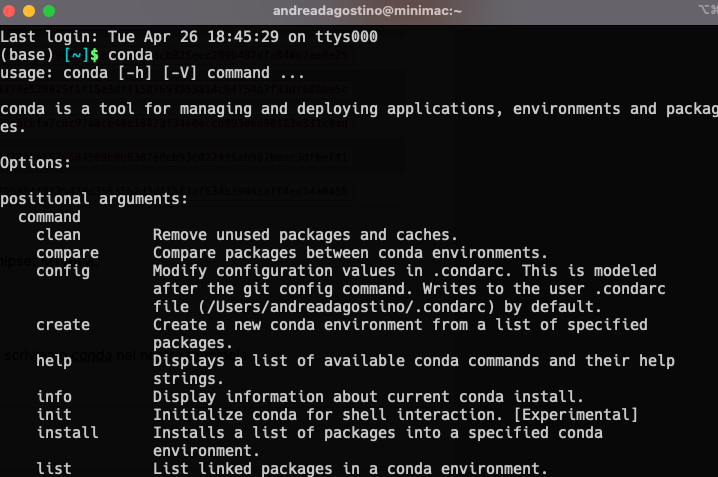Click the red close window button
718x477 pixels.
pyautogui.click(x=12, y=10)
